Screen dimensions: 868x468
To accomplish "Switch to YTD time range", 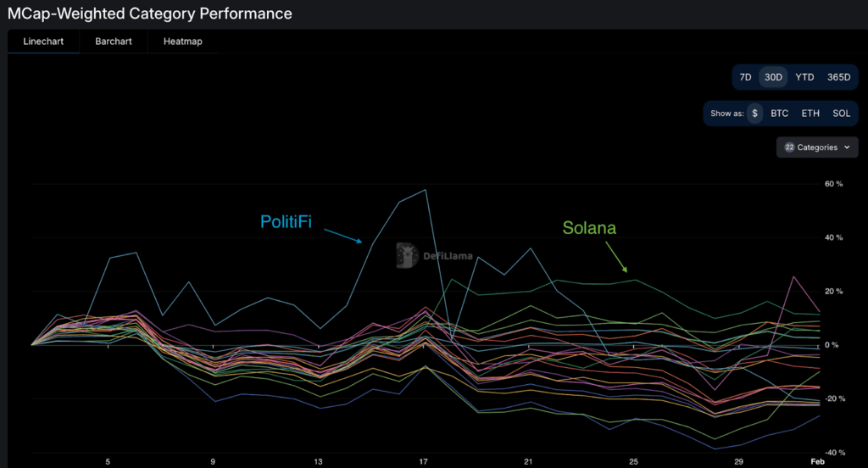I will pos(804,77).
